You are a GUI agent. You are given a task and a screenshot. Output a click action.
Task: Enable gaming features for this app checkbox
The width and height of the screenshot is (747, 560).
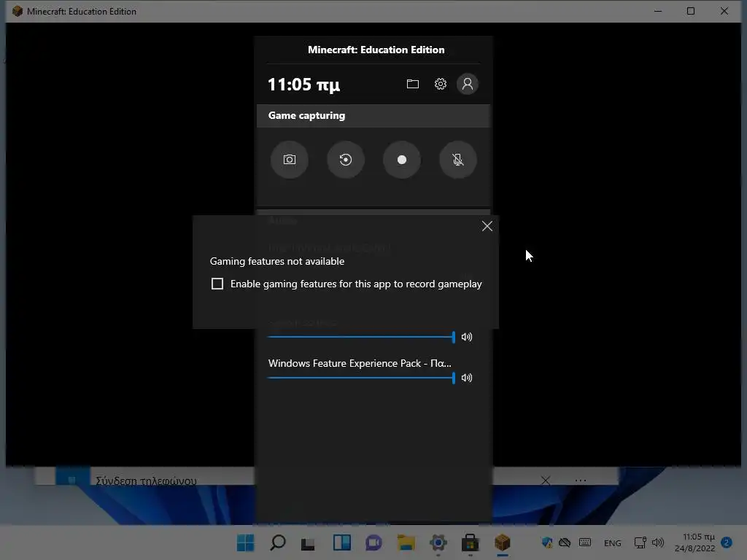[217, 284]
